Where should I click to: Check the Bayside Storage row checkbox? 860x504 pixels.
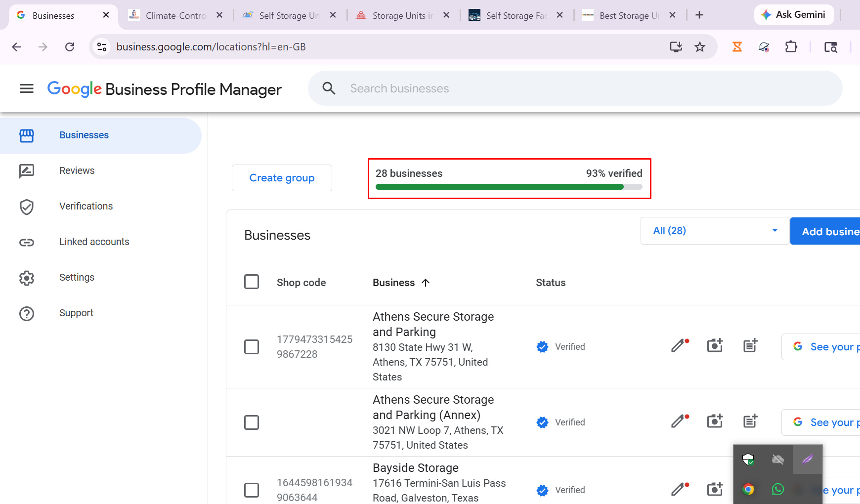tap(252, 490)
